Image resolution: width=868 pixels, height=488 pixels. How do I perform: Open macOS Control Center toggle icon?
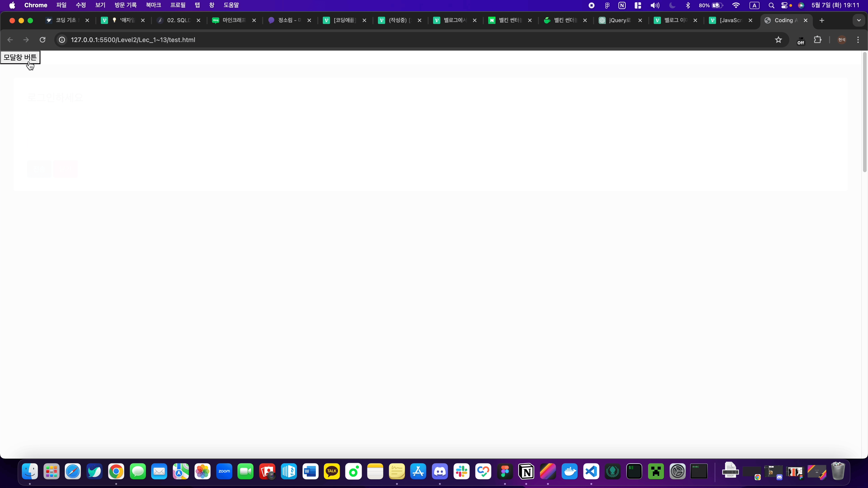pyautogui.click(x=784, y=5)
